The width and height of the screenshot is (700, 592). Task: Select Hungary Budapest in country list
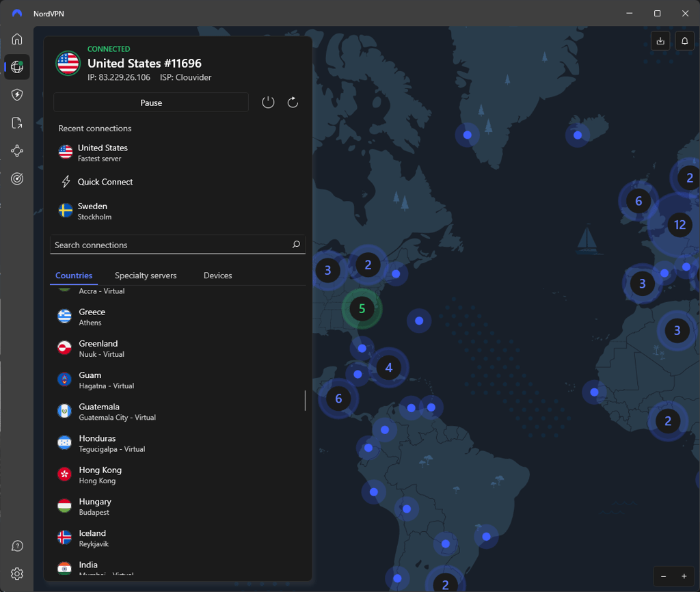(178, 507)
